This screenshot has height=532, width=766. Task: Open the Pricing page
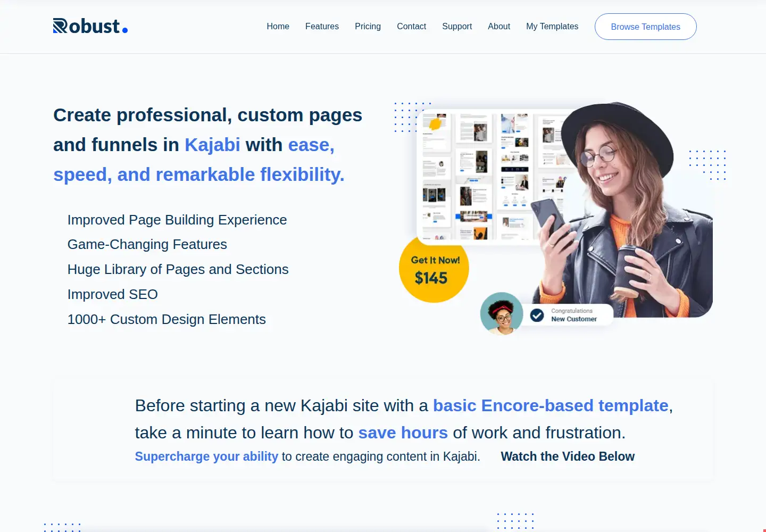368,27
